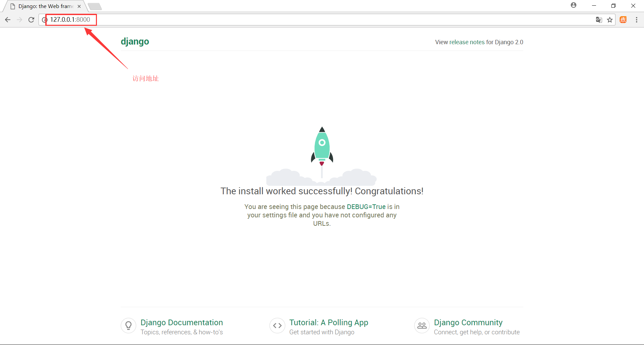Open the release notes link

pos(467,42)
